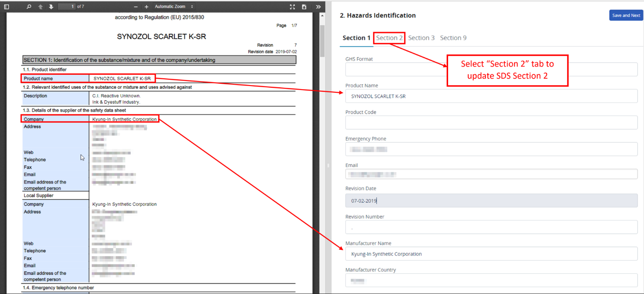Click the GHS Format input field
The image size is (644, 294).
[x=491, y=69]
